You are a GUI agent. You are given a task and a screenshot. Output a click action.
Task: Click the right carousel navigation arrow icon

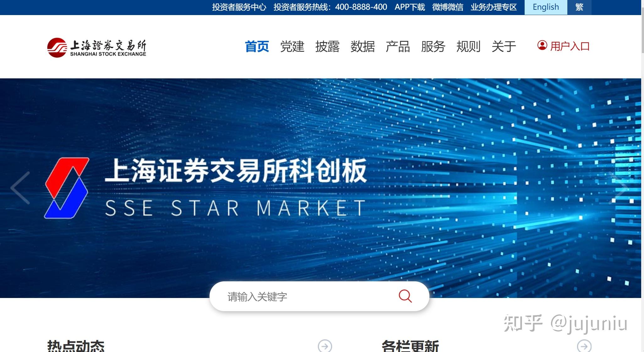pyautogui.click(x=628, y=188)
